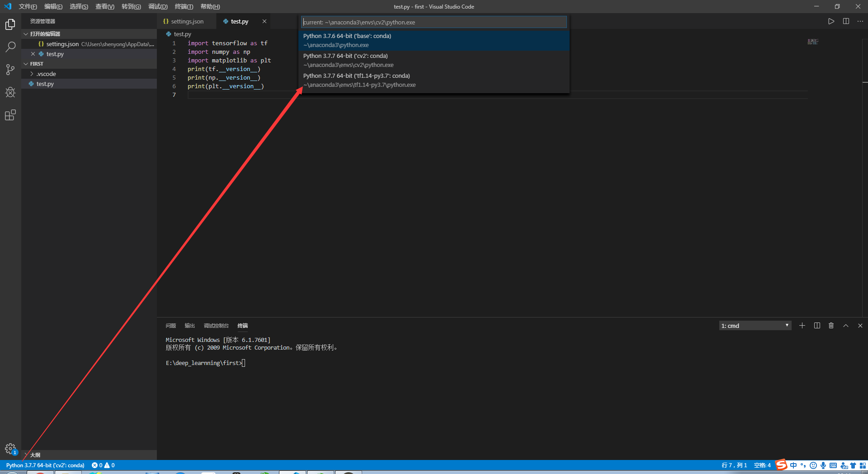Kill the terminal with the trash icon
Image resolution: width=868 pixels, height=474 pixels.
click(x=831, y=325)
